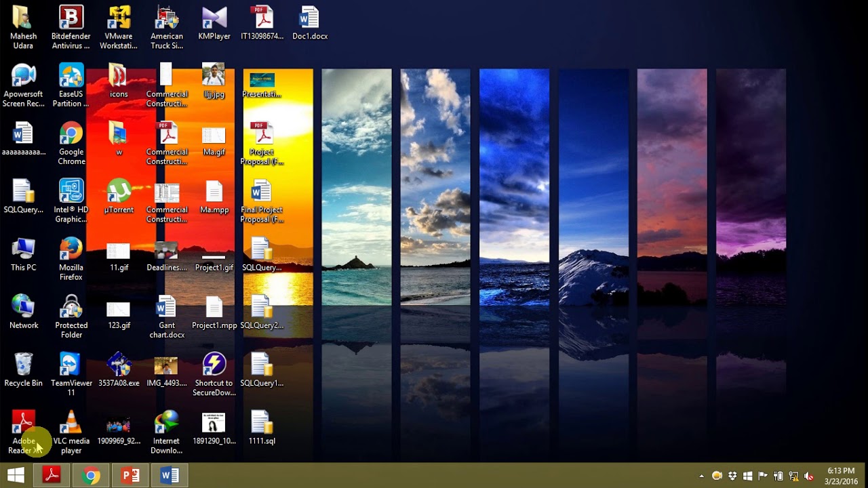Select the VMware Workstation desktop icon

point(119,27)
